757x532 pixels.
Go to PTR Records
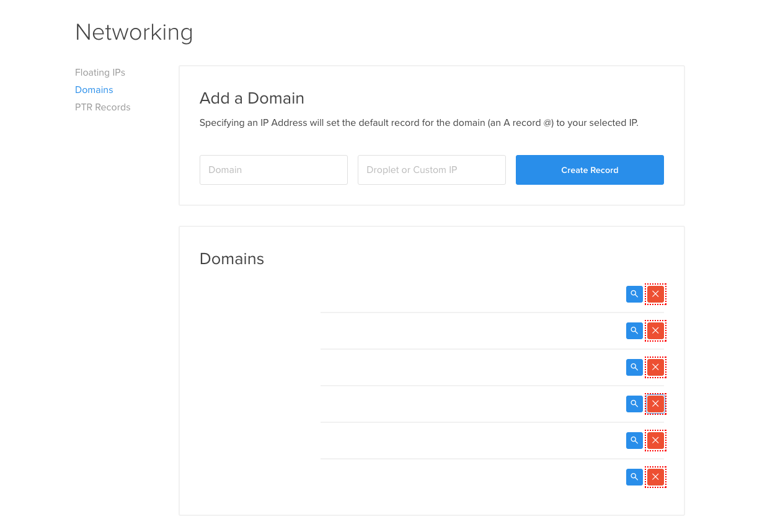(x=102, y=107)
